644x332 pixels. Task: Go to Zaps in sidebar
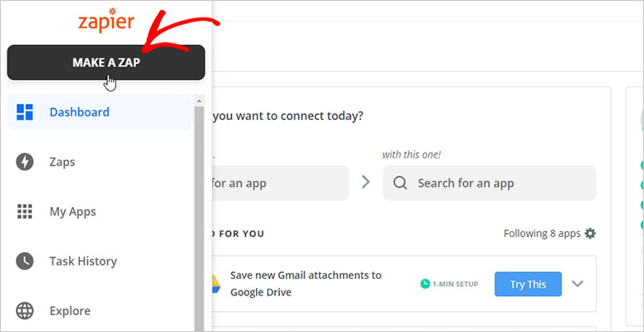62,161
